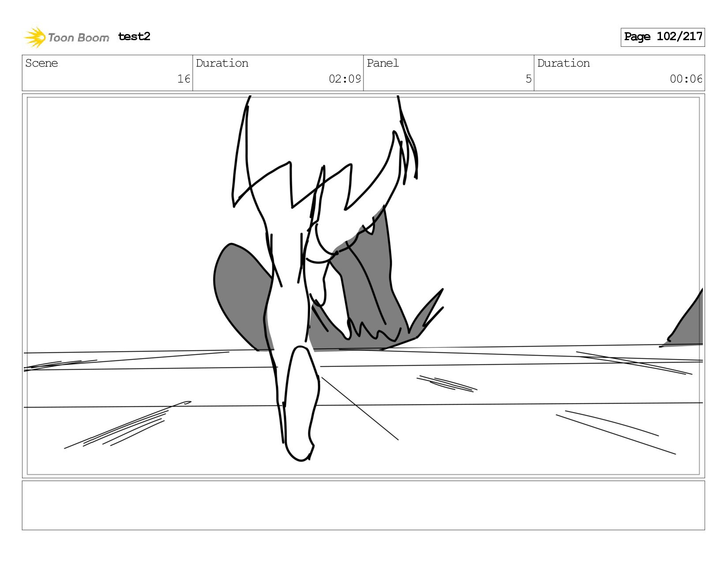Image resolution: width=728 pixels, height=563 pixels.
Task: Click the 'Panel' header label
Action: (383, 63)
